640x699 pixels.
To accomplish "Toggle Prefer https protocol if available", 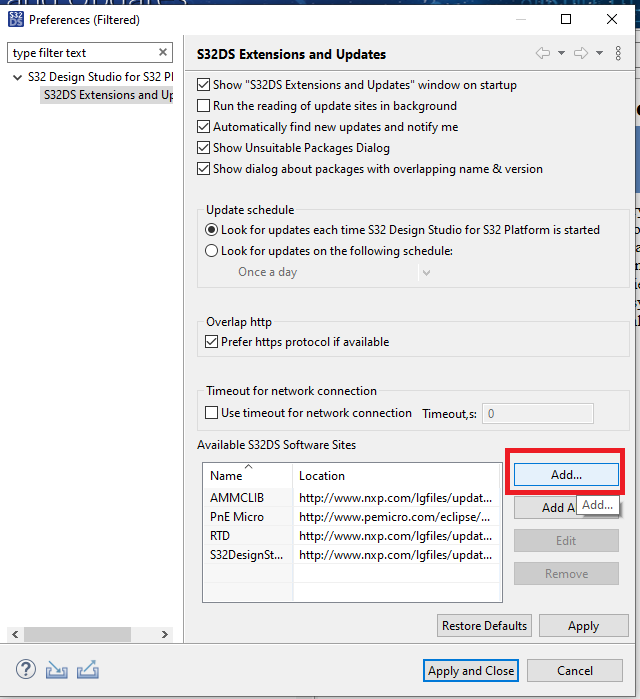I will [x=211, y=342].
